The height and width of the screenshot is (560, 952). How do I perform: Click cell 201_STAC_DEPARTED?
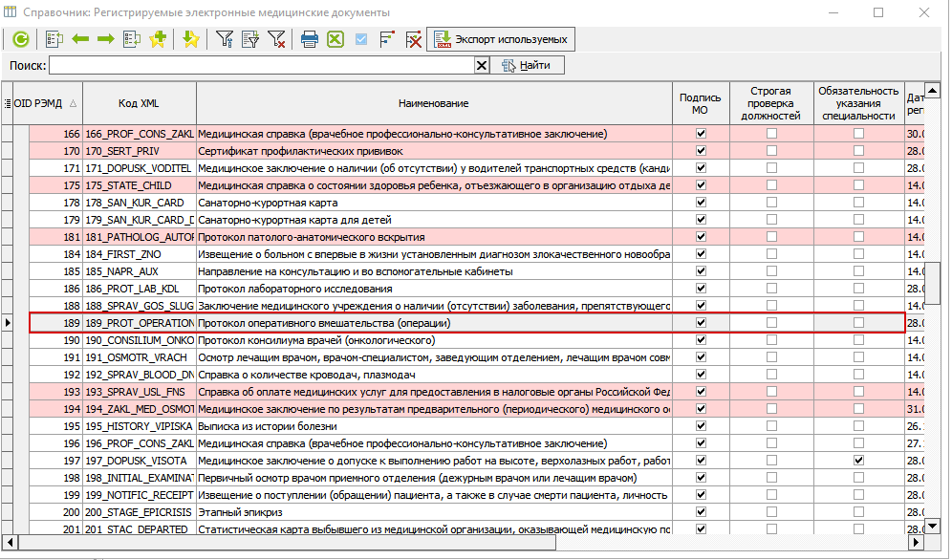(139, 529)
